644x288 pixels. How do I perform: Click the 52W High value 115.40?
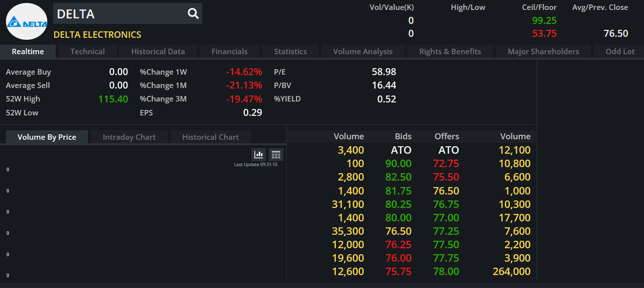click(113, 99)
